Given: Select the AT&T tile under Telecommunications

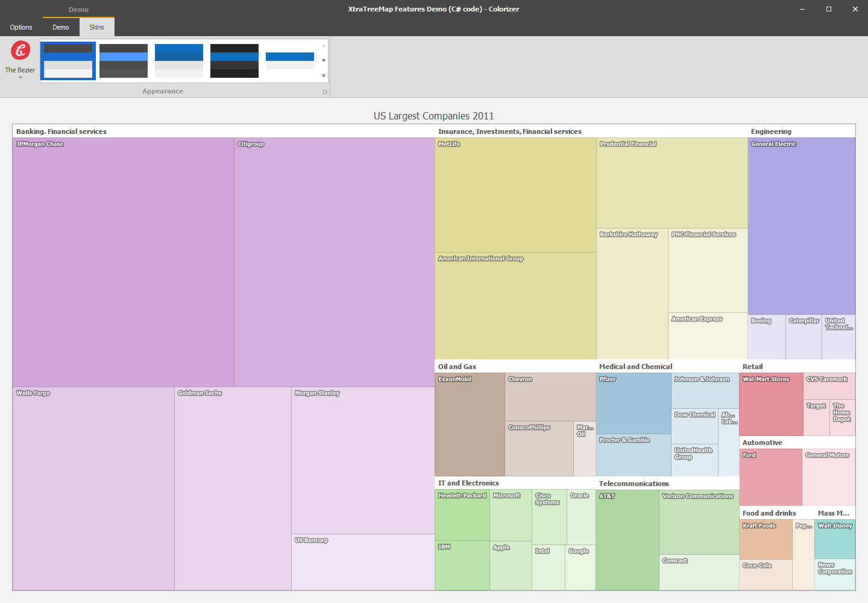Looking at the screenshot, I should tap(626, 540).
